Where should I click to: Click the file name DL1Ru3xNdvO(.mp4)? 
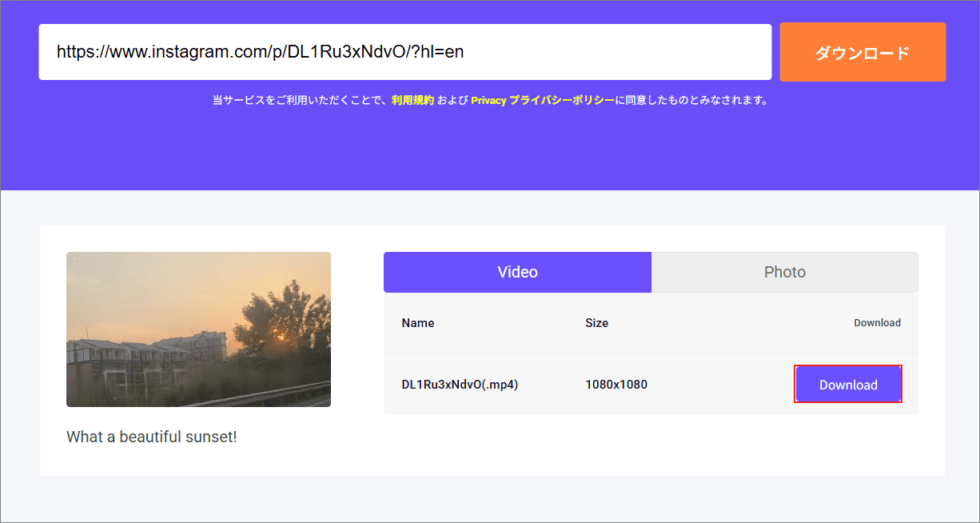(x=459, y=384)
